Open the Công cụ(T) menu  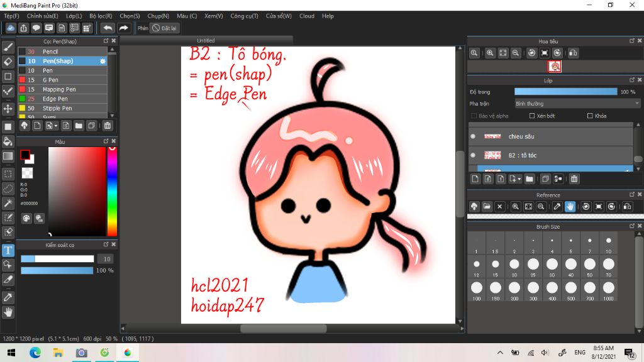245,16
